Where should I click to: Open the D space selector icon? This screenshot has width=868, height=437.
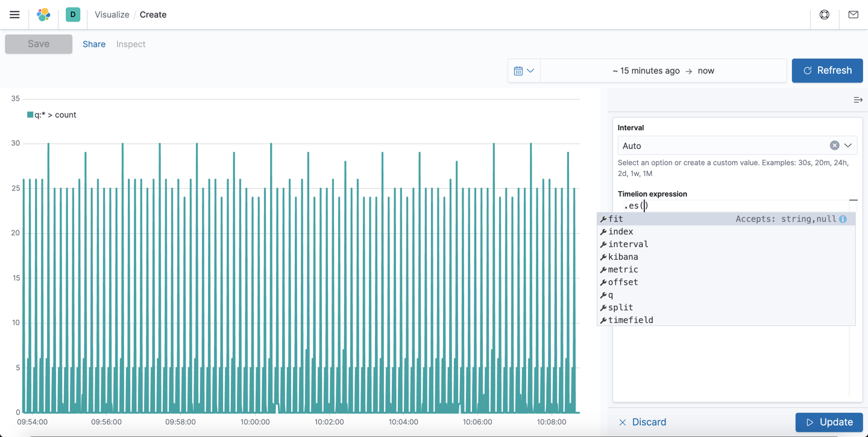[72, 14]
